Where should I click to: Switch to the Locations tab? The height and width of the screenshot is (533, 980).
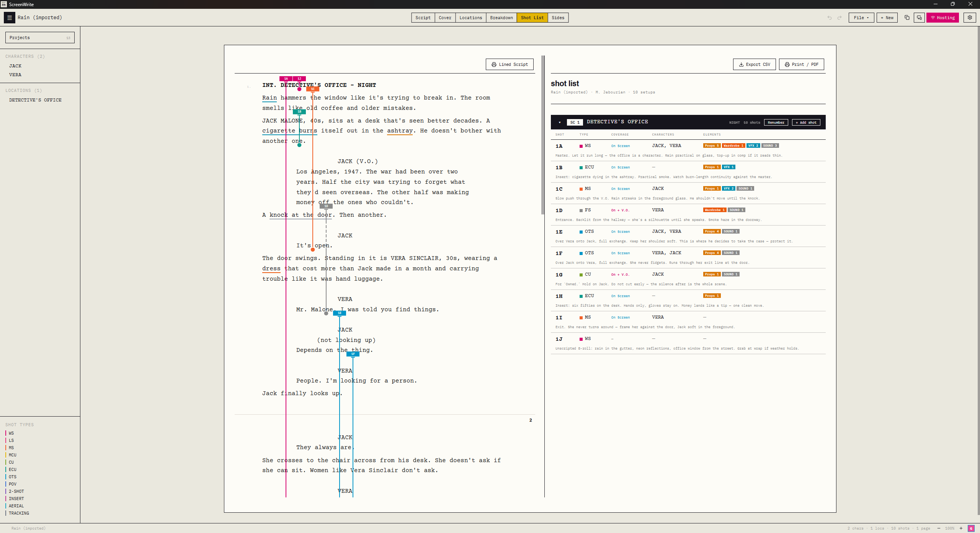pyautogui.click(x=471, y=18)
